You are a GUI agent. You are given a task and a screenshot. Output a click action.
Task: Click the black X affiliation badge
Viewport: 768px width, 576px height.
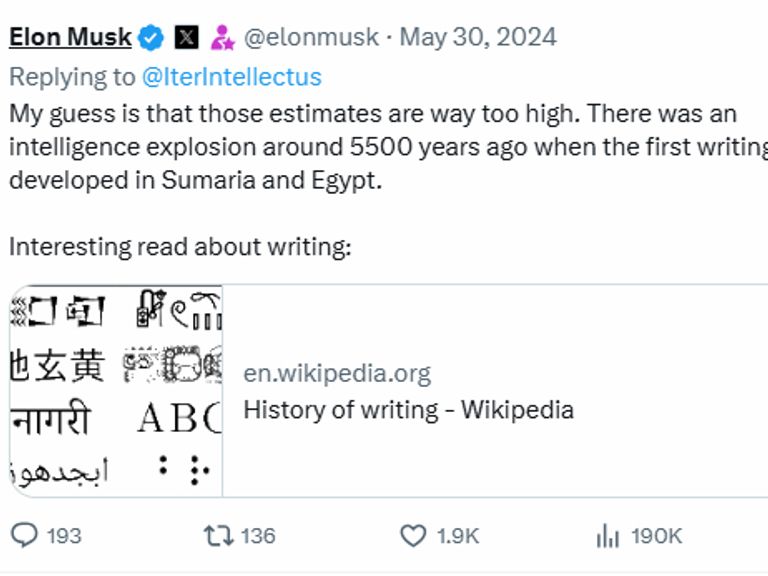(x=186, y=38)
